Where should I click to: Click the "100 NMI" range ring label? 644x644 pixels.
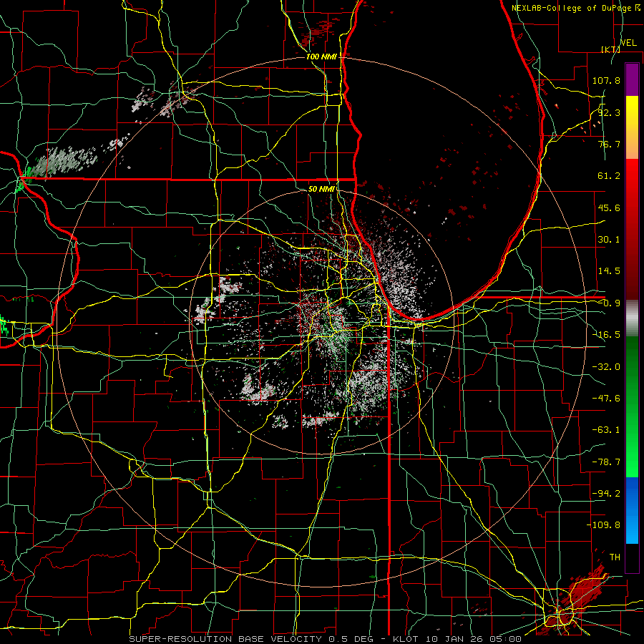click(x=321, y=57)
